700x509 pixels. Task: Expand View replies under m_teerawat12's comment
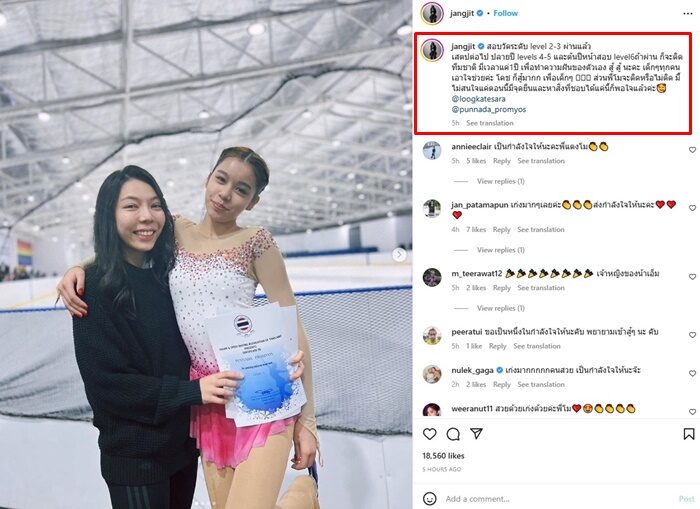tap(500, 308)
